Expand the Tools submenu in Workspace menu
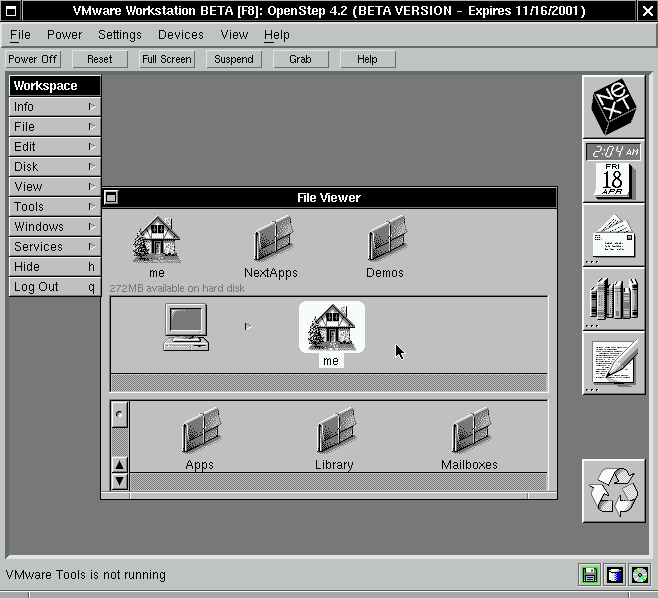Image resolution: width=658 pixels, height=598 pixels. coord(55,207)
